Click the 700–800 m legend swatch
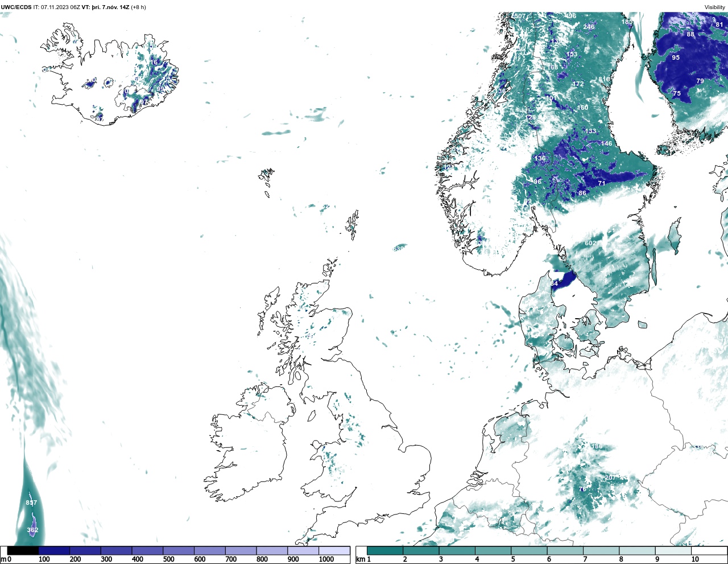 [241, 550]
